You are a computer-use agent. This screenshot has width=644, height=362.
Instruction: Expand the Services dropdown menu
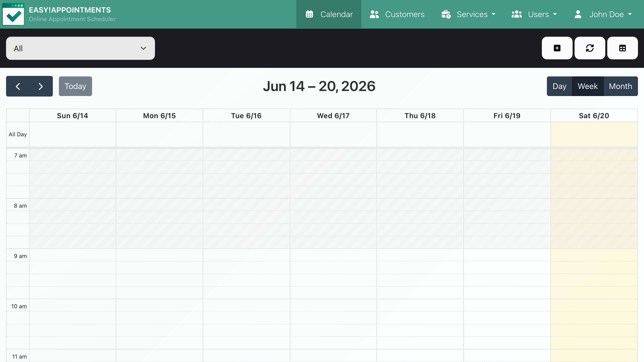click(x=468, y=14)
